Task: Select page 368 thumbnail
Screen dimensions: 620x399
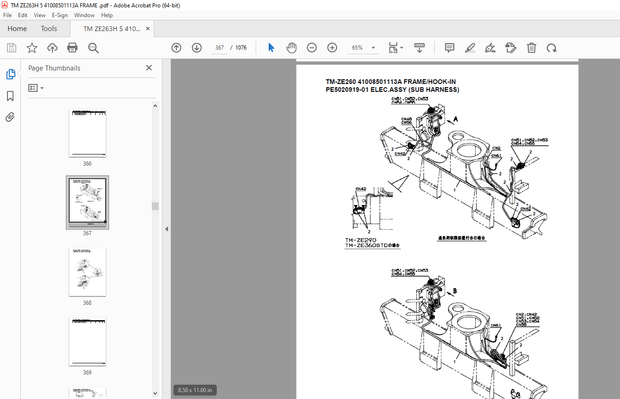Action: (87, 272)
